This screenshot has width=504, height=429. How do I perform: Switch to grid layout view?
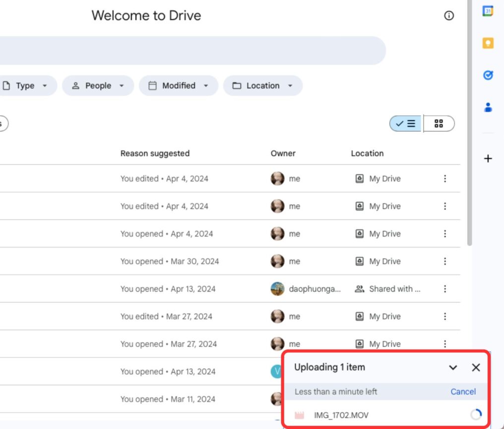tap(439, 124)
